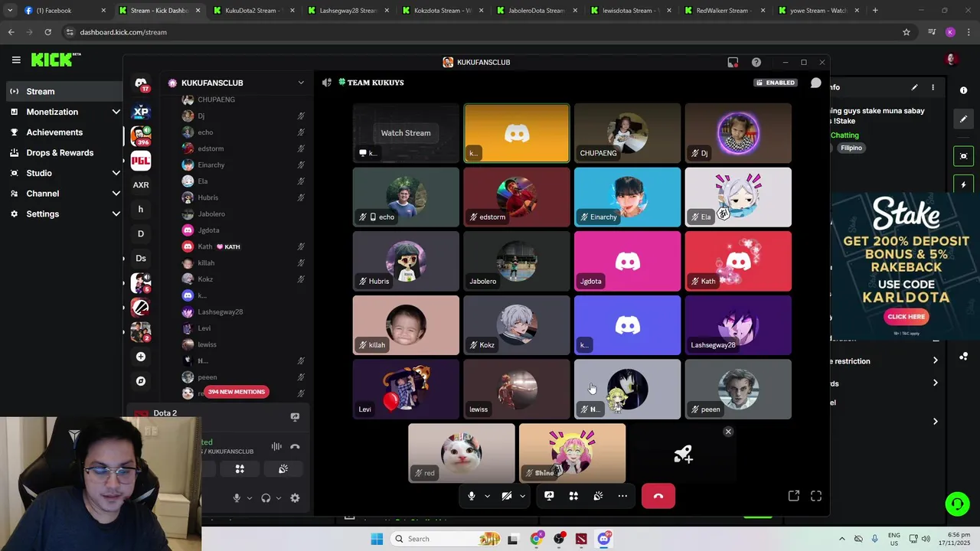The height and width of the screenshot is (551, 980).
Task: Share Dota 2 screen icon
Action: 295,417
